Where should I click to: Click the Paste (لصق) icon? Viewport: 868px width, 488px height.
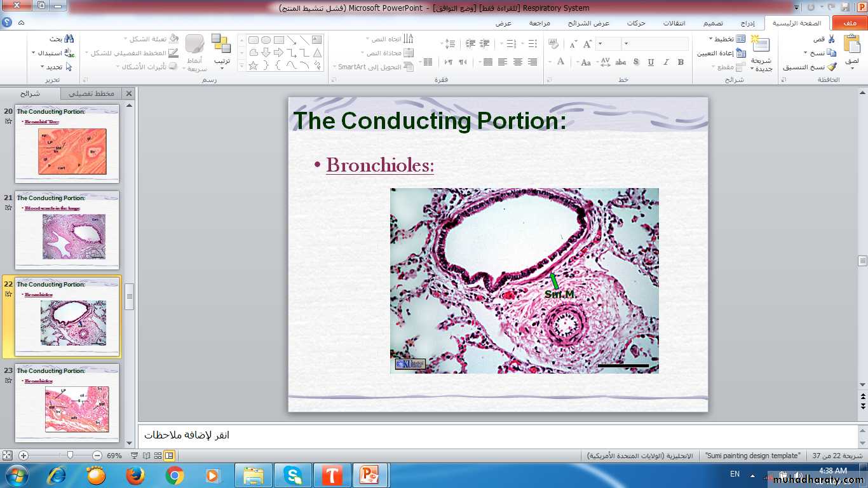(851, 44)
